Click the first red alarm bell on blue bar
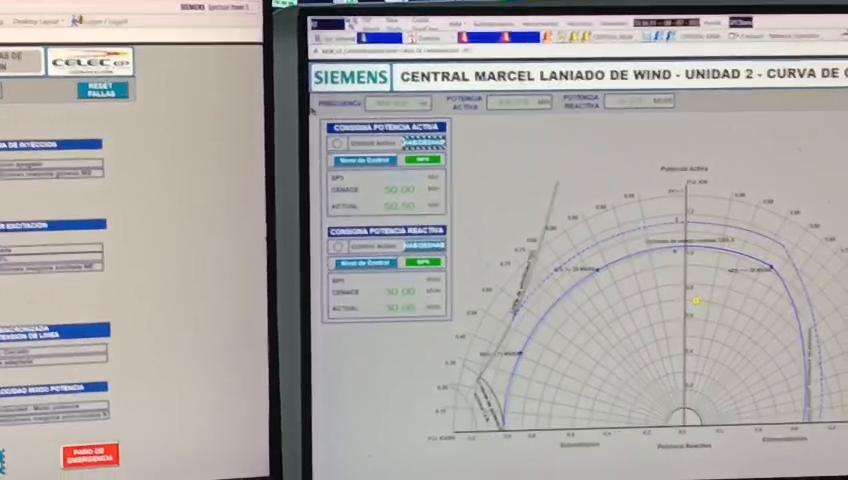Screen dimensions: 848x480 (x=463, y=37)
